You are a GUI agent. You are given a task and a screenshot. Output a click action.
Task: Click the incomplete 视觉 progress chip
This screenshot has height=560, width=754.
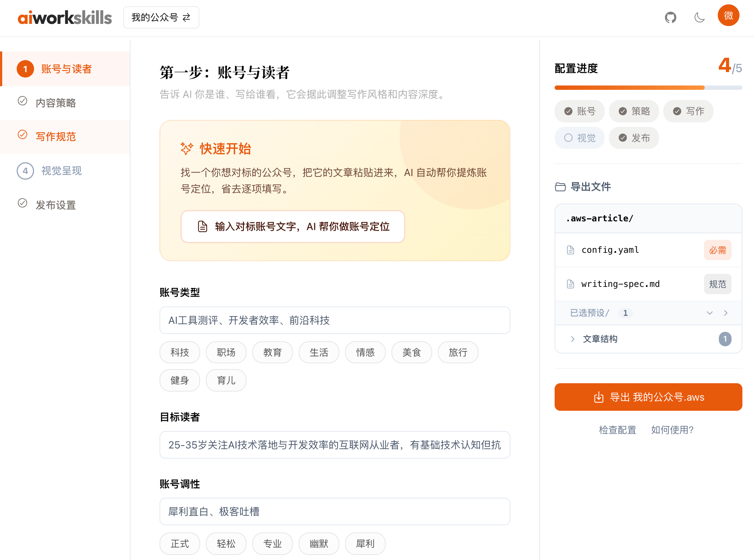coord(580,138)
